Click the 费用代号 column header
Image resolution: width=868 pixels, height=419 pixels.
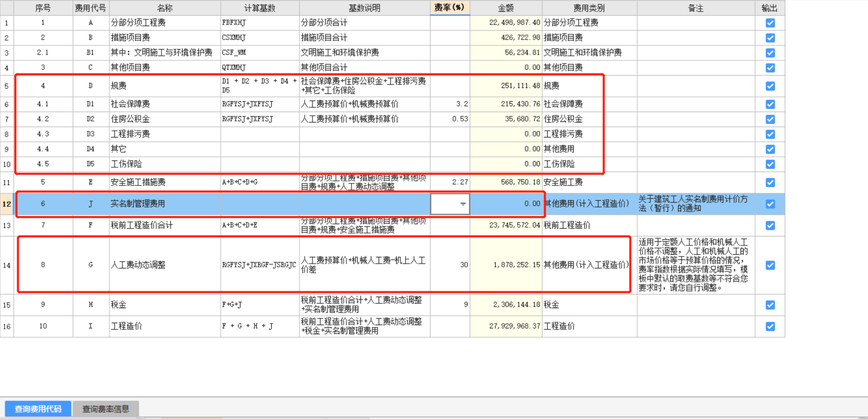point(91,8)
